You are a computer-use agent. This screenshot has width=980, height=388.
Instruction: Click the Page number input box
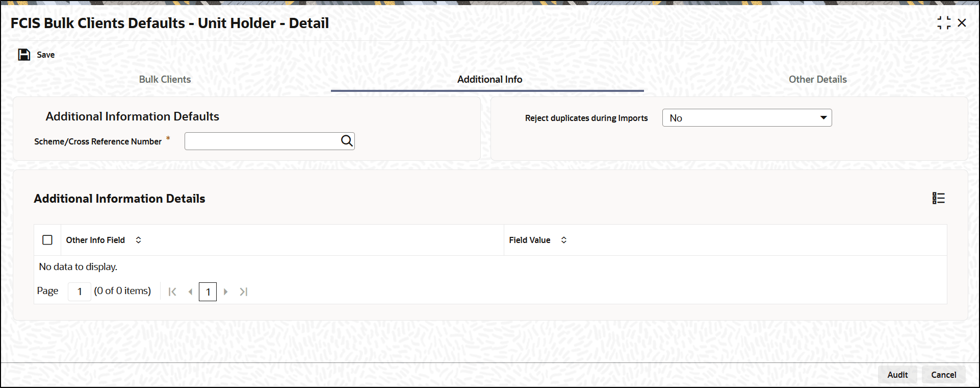pyautogui.click(x=80, y=292)
